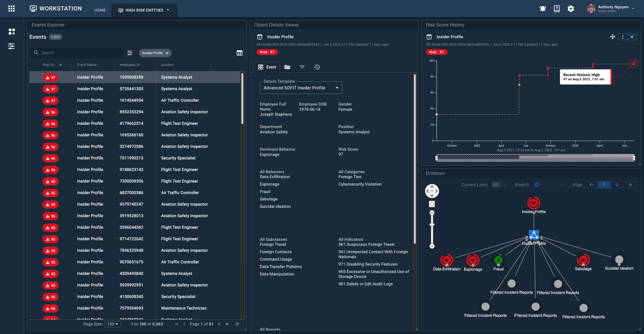This screenshot has width=644, height=334.
Task: Open the folder icon in Object Details Viewer
Action: [287, 67]
